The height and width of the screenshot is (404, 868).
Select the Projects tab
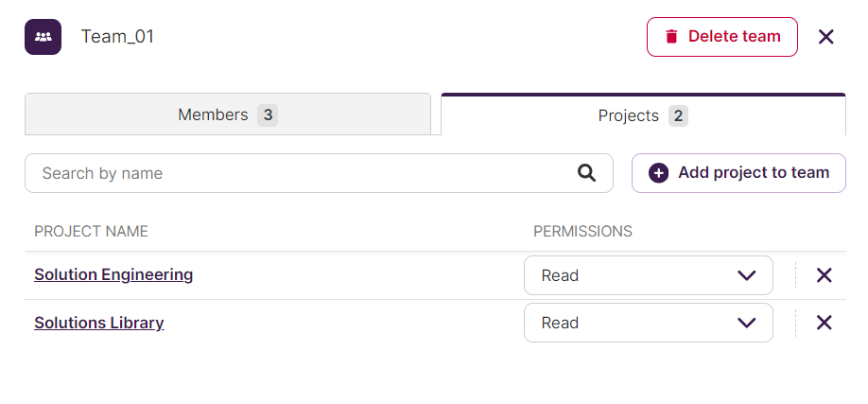[643, 114]
